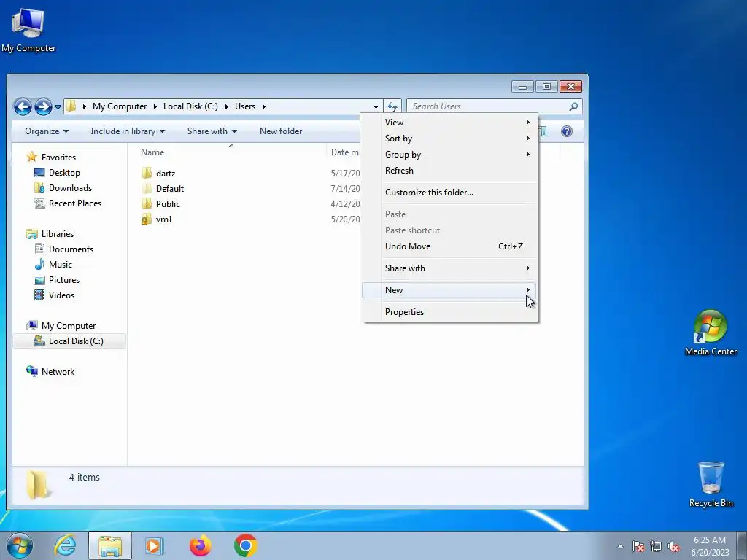Click Users breadcrumb segment

click(245, 106)
